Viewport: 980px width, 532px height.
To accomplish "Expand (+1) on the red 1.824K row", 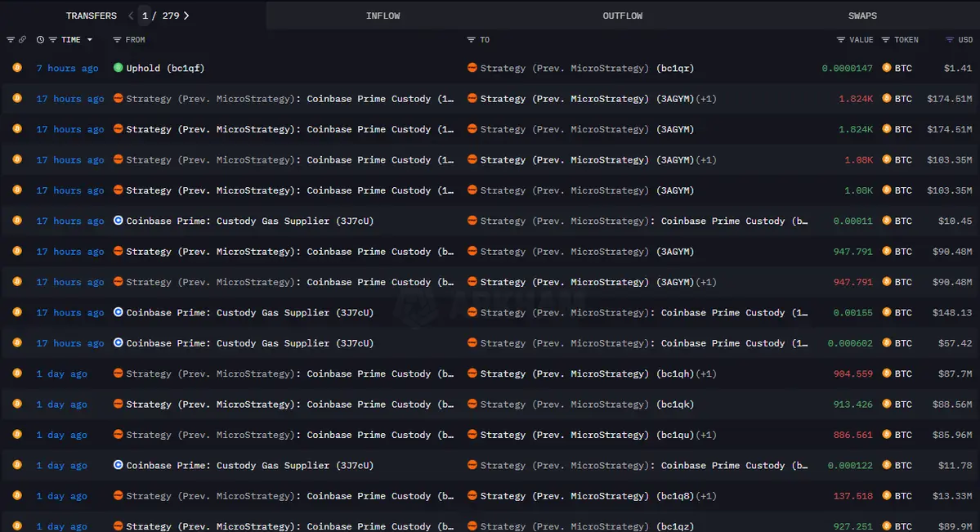I will point(706,99).
